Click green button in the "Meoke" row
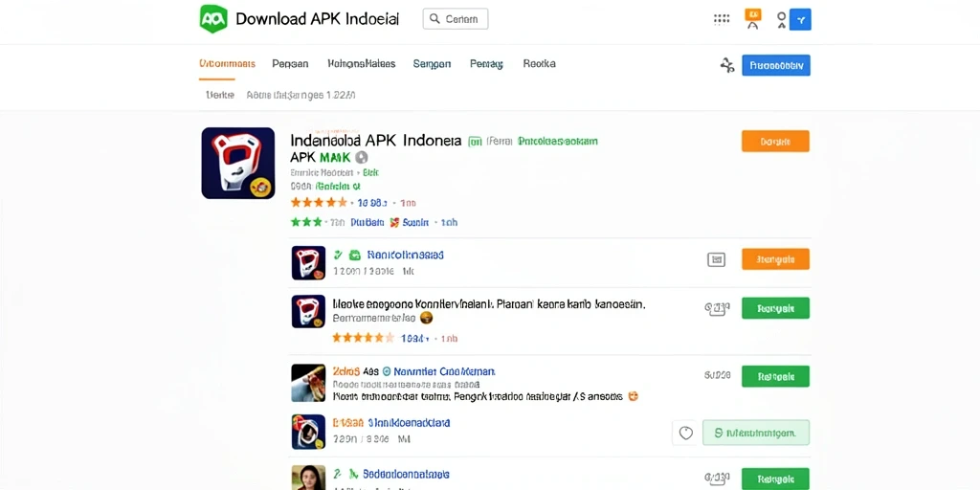 (x=775, y=308)
